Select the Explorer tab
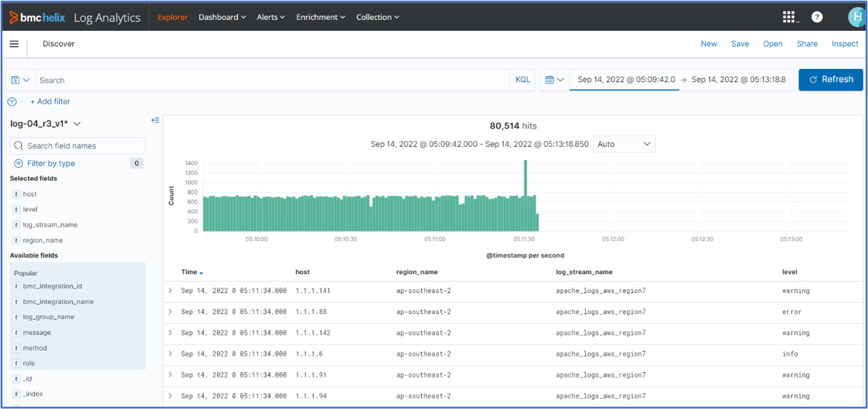868x409 pixels. 173,17
